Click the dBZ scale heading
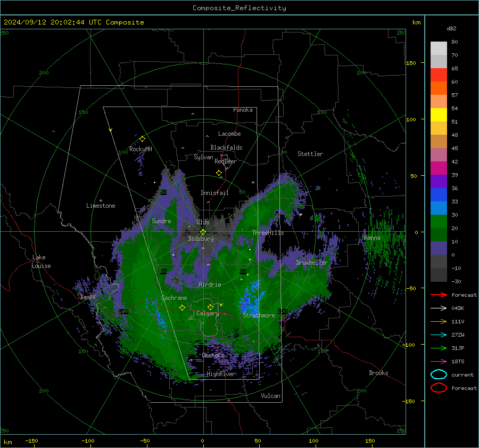This screenshot has height=448, width=479. coord(451,28)
